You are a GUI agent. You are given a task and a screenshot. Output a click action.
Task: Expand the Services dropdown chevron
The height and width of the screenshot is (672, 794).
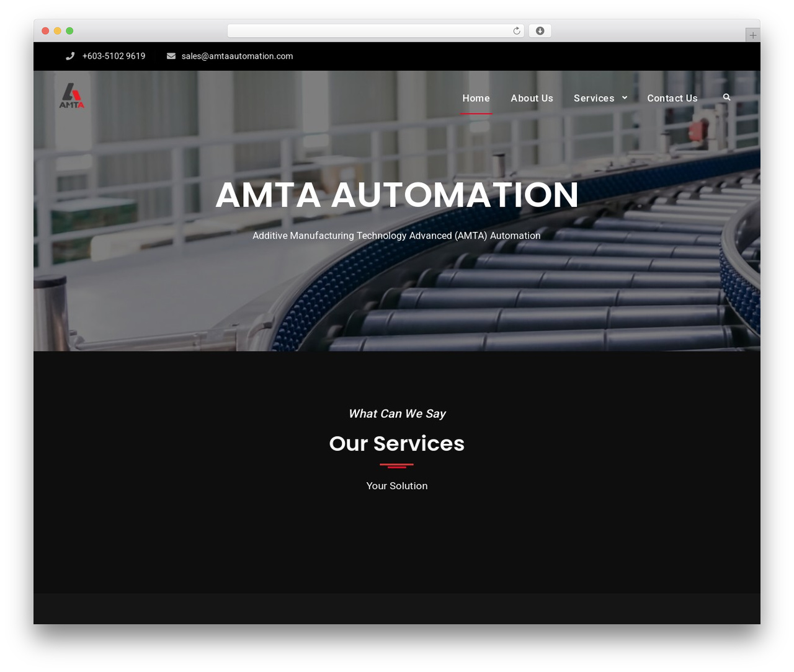pos(625,98)
